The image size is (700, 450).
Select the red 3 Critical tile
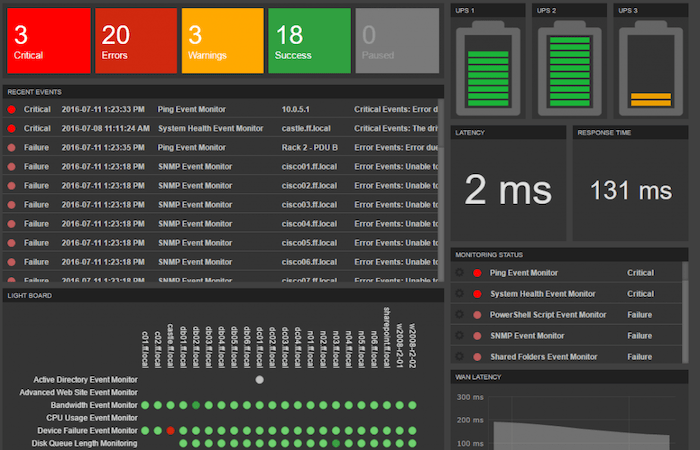(x=49, y=41)
